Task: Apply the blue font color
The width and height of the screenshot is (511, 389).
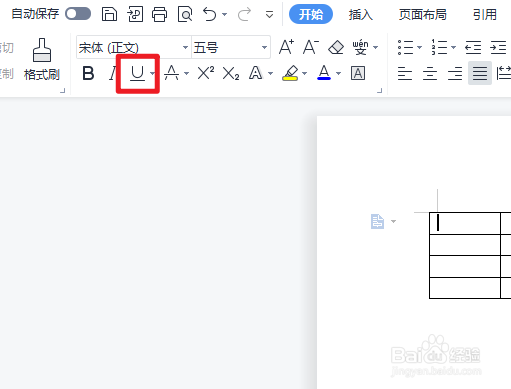Action: [x=324, y=73]
